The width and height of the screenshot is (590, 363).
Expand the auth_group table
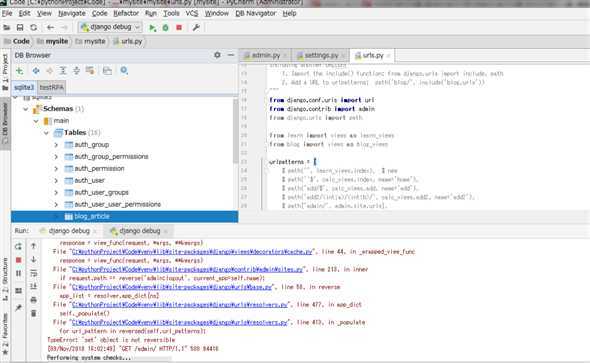click(56, 145)
